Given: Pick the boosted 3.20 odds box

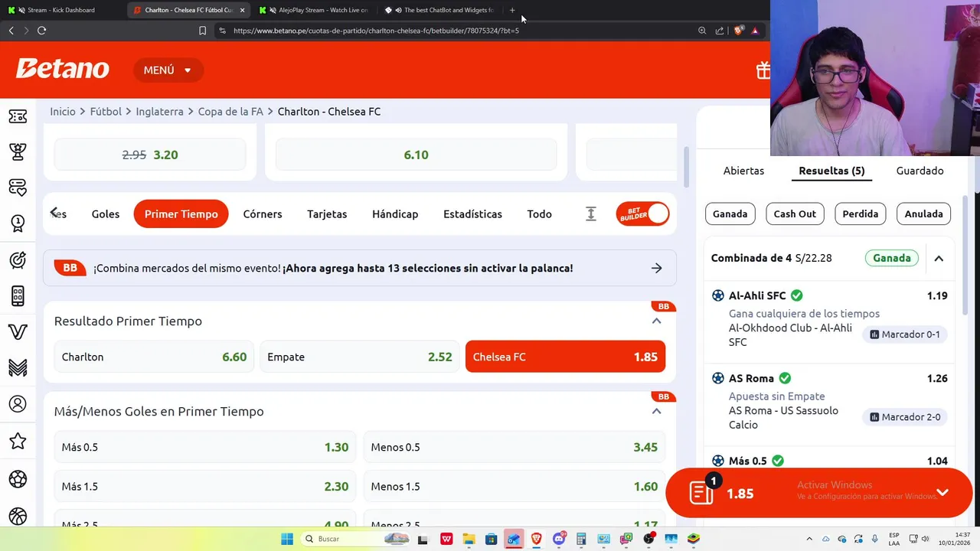Looking at the screenshot, I should 150,155.
